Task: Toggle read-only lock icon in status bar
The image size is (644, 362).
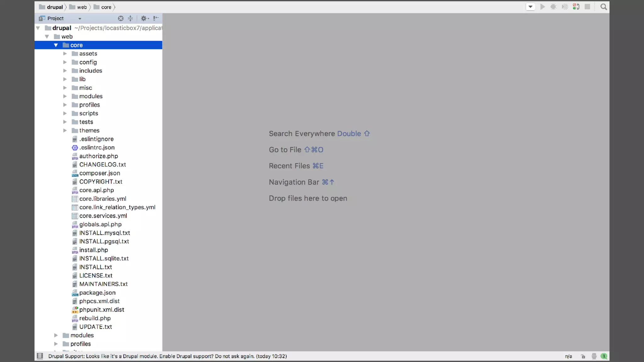Action: pyautogui.click(x=583, y=356)
